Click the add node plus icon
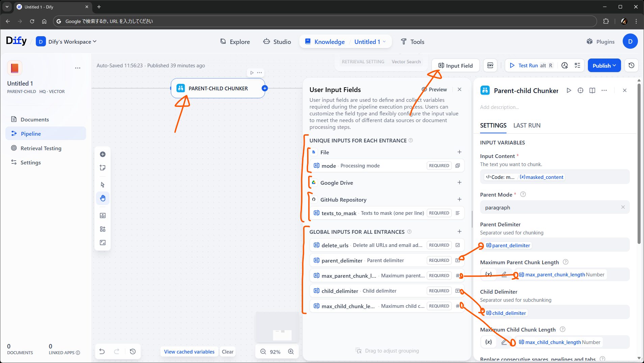Screen dimensions: 644x363 coord(103,154)
